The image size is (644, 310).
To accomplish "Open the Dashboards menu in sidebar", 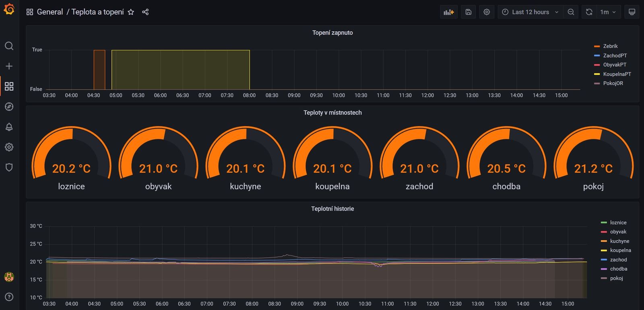I will [9, 86].
